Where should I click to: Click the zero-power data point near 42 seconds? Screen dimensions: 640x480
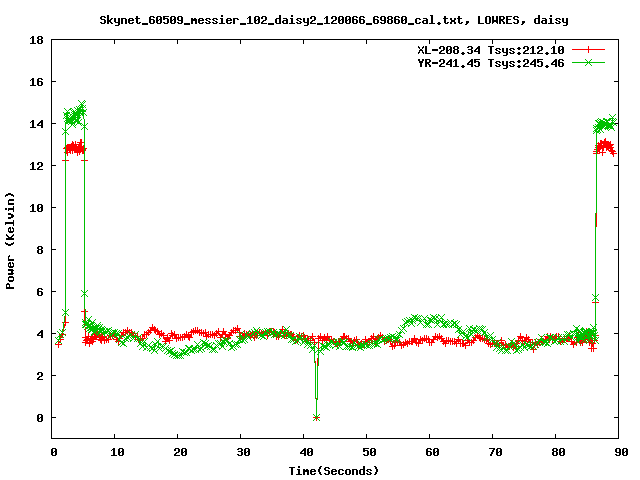316,418
